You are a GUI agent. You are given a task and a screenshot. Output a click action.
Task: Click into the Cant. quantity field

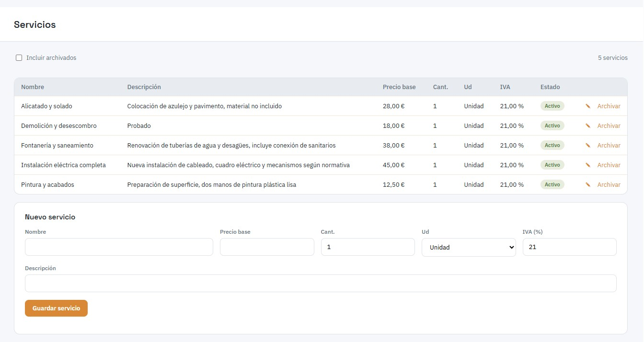[x=368, y=247]
